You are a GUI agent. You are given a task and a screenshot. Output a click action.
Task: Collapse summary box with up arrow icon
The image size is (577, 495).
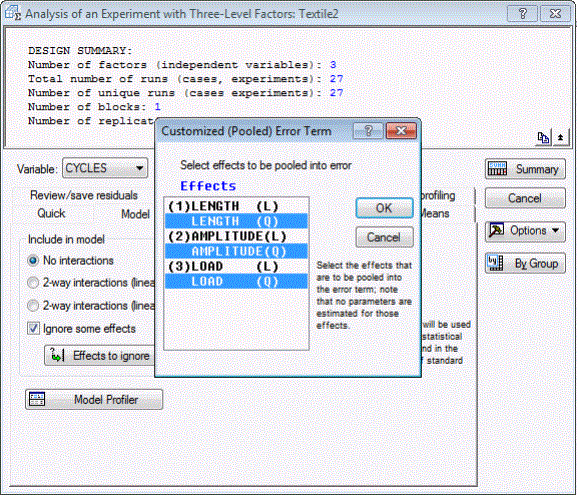pyautogui.click(x=560, y=138)
